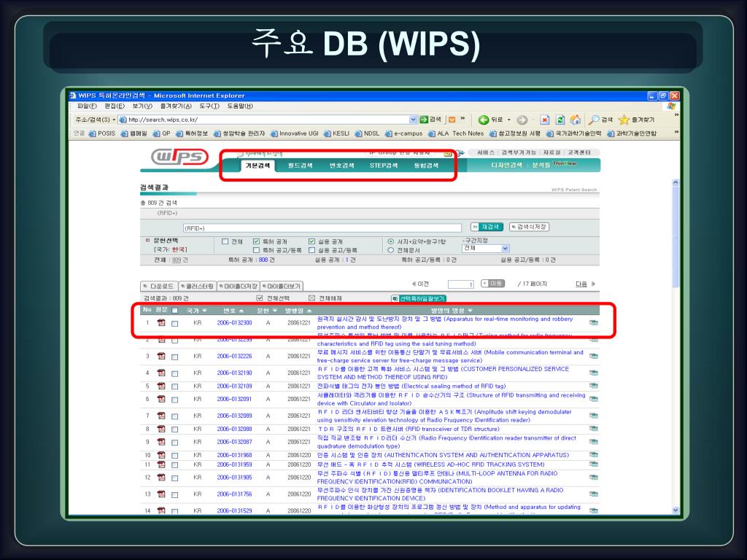Image resolution: width=747 pixels, height=560 pixels.
Task: Click the green Go arrow beside address bar
Action: [424, 120]
